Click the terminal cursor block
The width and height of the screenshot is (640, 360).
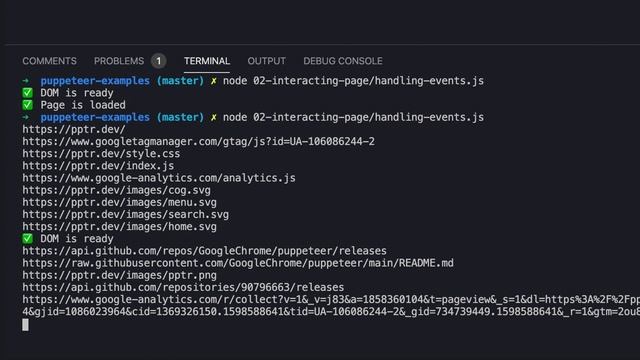25,325
